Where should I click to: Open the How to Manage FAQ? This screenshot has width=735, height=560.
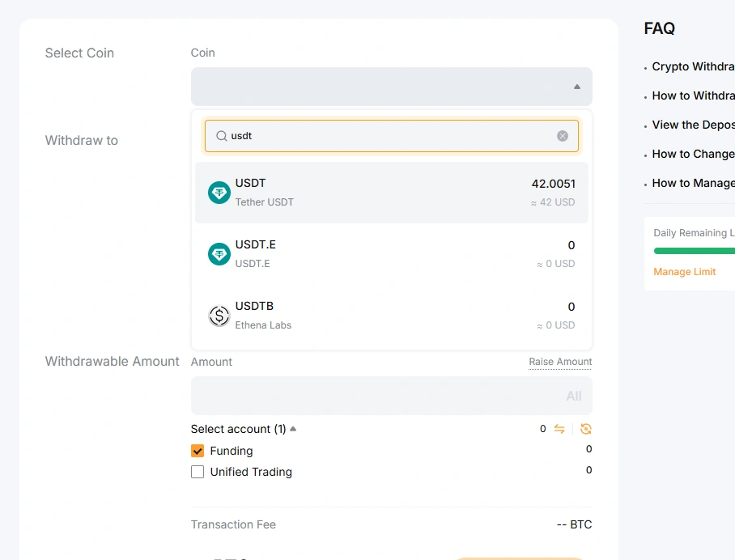pyautogui.click(x=693, y=183)
